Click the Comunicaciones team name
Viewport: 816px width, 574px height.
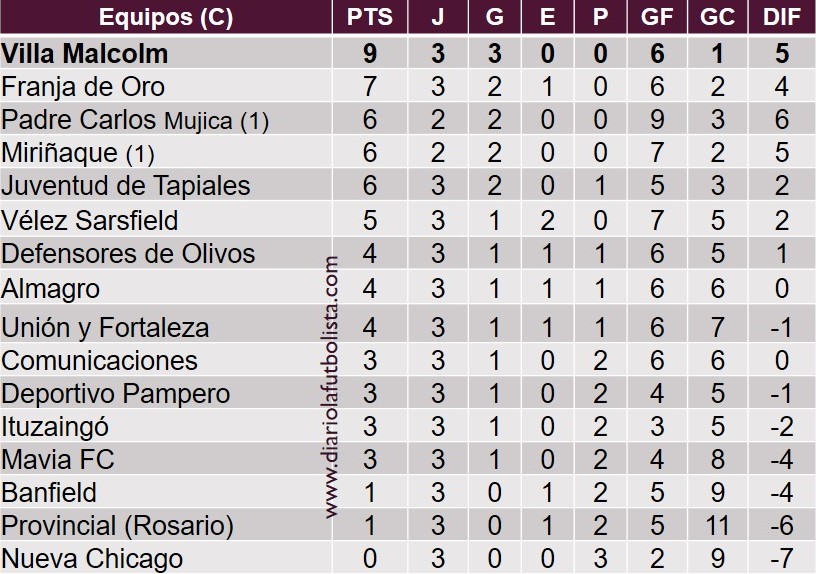coord(100,360)
